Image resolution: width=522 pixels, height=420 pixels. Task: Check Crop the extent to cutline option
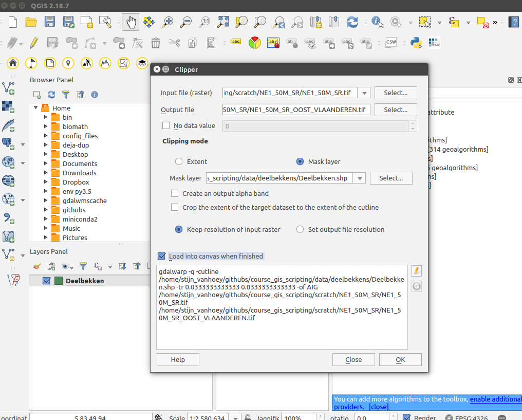(175, 208)
